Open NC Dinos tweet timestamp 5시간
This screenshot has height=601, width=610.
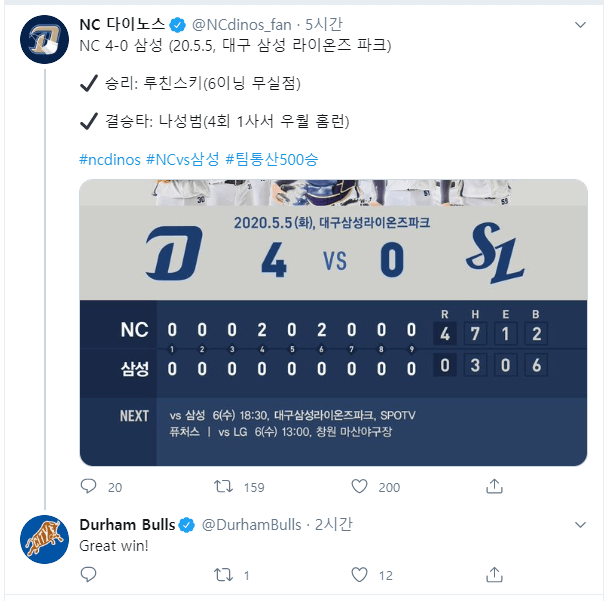(x=323, y=25)
